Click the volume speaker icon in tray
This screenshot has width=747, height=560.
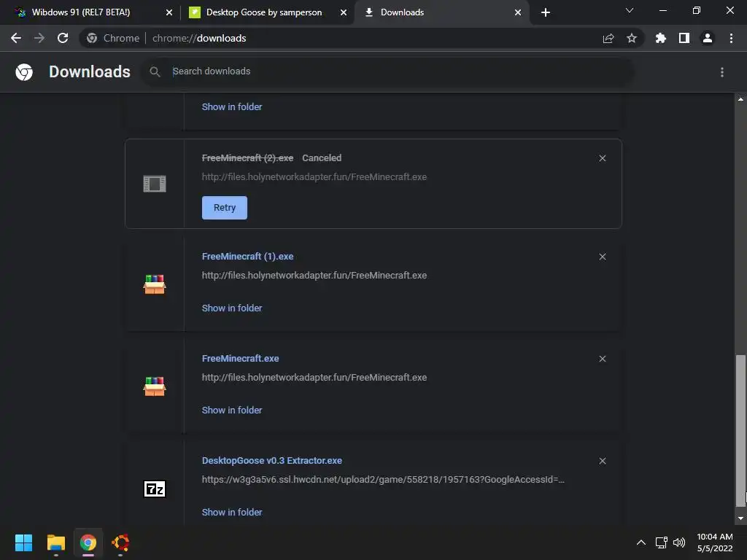tap(679, 542)
